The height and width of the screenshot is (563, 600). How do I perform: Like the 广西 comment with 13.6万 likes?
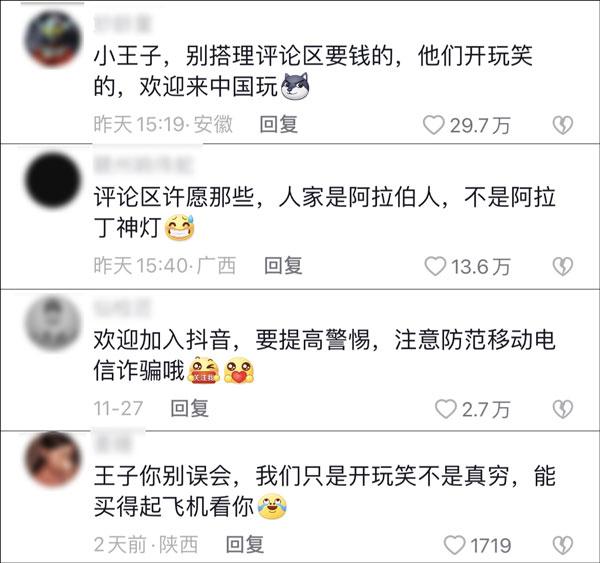pyautogui.click(x=435, y=266)
